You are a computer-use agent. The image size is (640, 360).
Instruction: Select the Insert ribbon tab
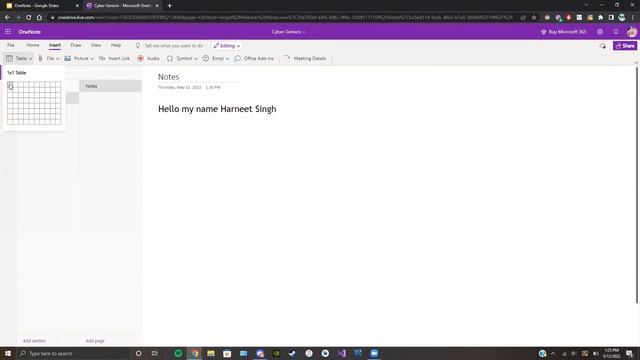pyautogui.click(x=55, y=45)
